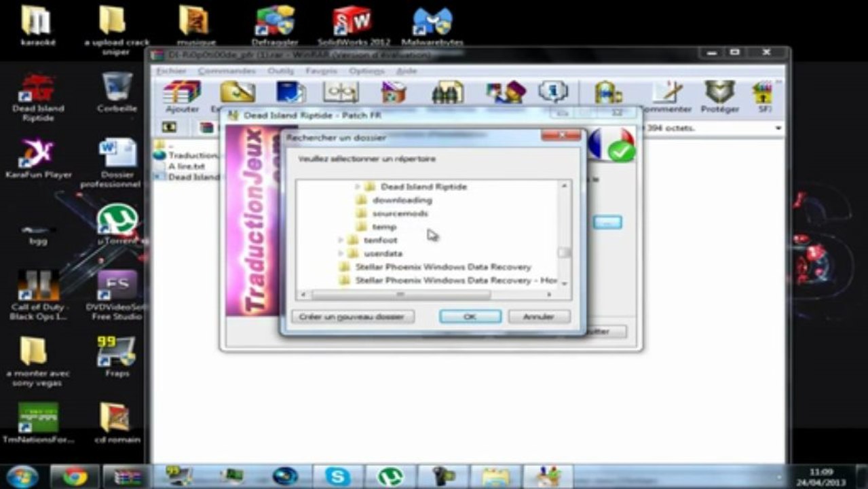This screenshot has height=489, width=868.
Task: Click the browse '...' button in Patch FR window
Action: [x=607, y=223]
